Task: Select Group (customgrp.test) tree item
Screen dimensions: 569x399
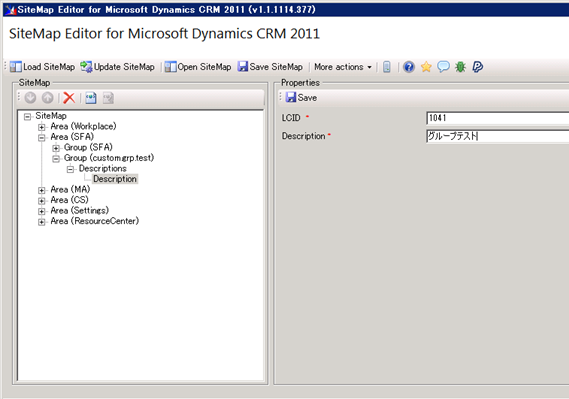Action: pyautogui.click(x=109, y=158)
